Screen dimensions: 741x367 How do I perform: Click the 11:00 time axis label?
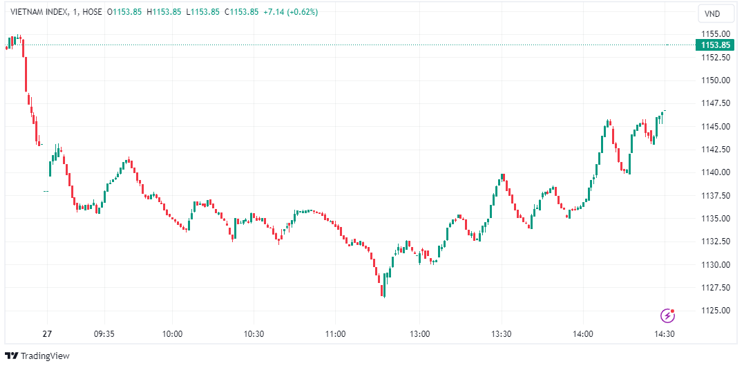[x=335, y=334]
